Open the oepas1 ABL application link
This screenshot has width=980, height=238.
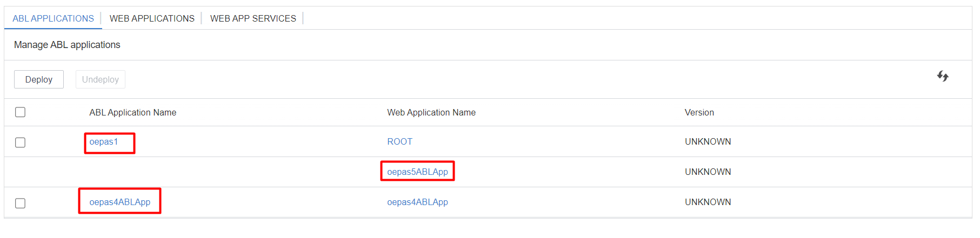[x=104, y=142]
